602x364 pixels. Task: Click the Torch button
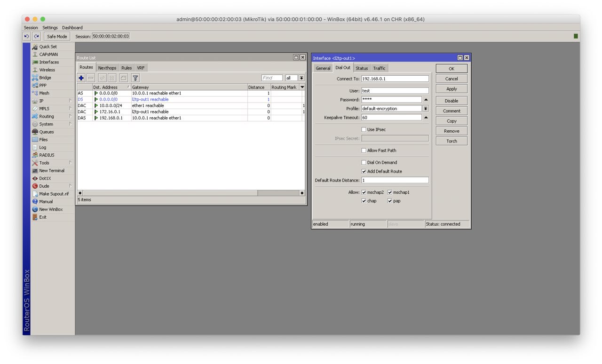tap(451, 141)
